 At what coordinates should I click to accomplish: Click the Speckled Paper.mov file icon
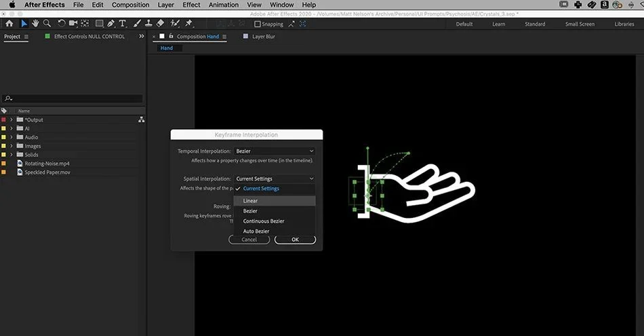click(20, 172)
